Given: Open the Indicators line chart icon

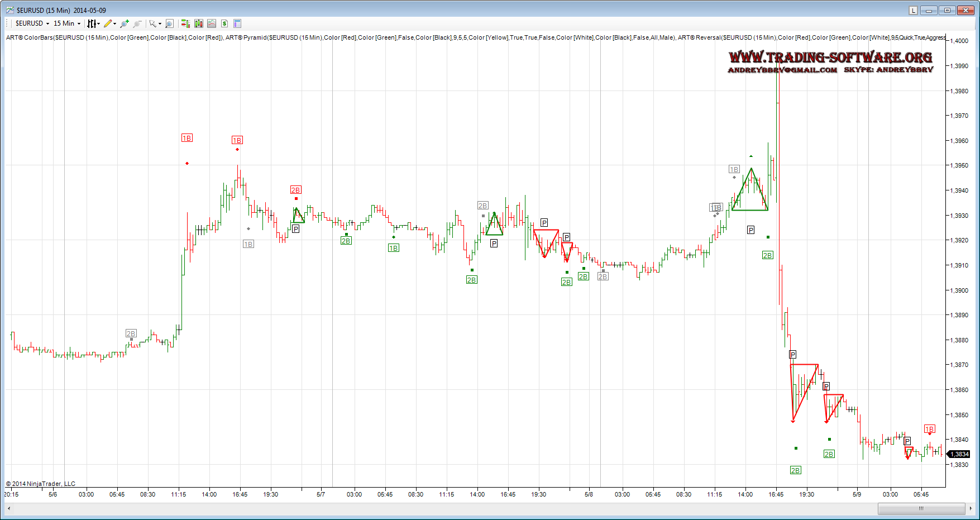Looking at the screenshot, I should tap(212, 23).
